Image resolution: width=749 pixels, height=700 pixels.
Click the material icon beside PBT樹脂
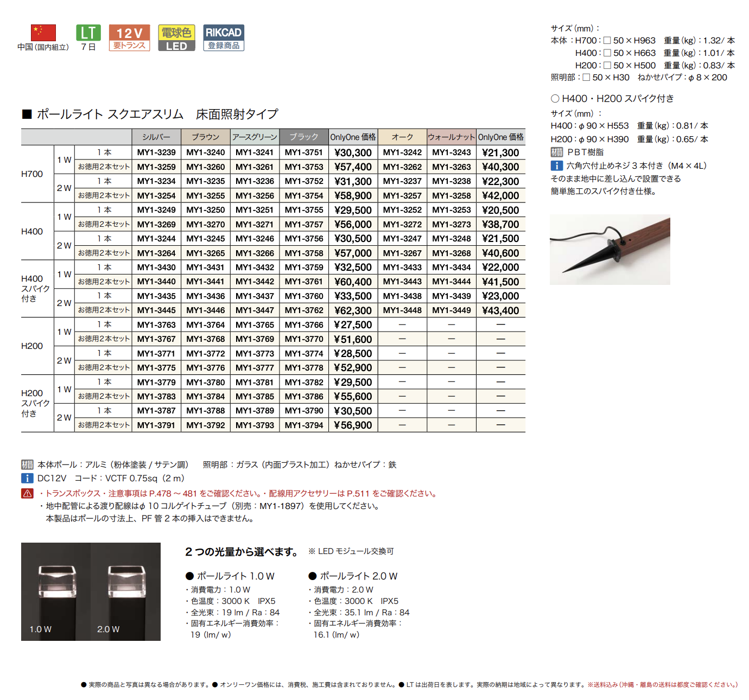click(557, 152)
